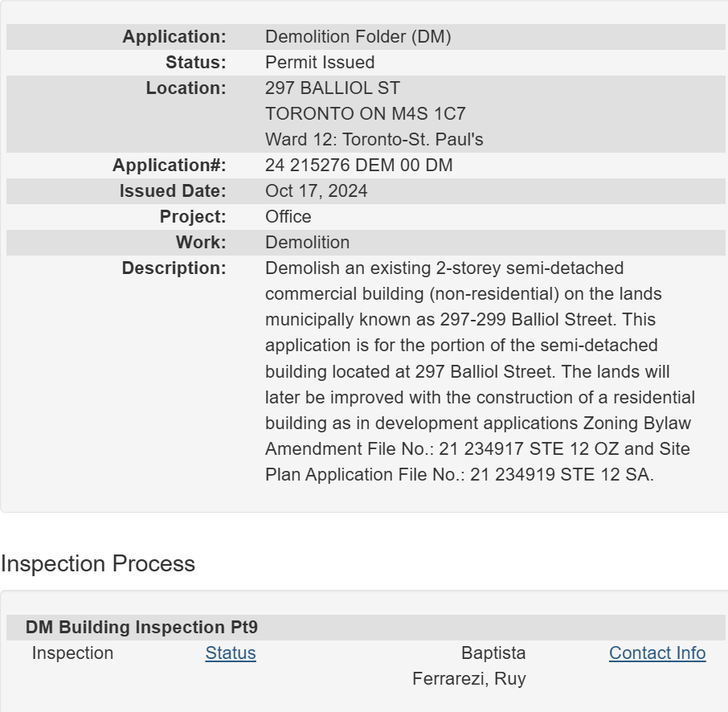
Task: Click the DM Building Inspection Pt9 header
Action: 141,628
